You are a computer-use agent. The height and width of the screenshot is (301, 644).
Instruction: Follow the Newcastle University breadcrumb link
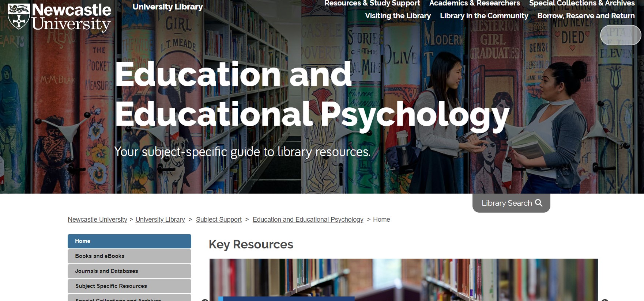[x=97, y=220]
